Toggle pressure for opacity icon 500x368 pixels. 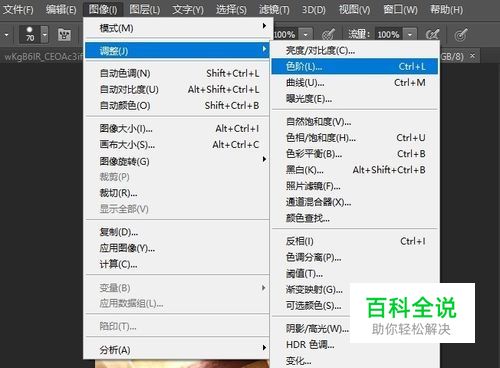pyautogui.click(x=328, y=34)
